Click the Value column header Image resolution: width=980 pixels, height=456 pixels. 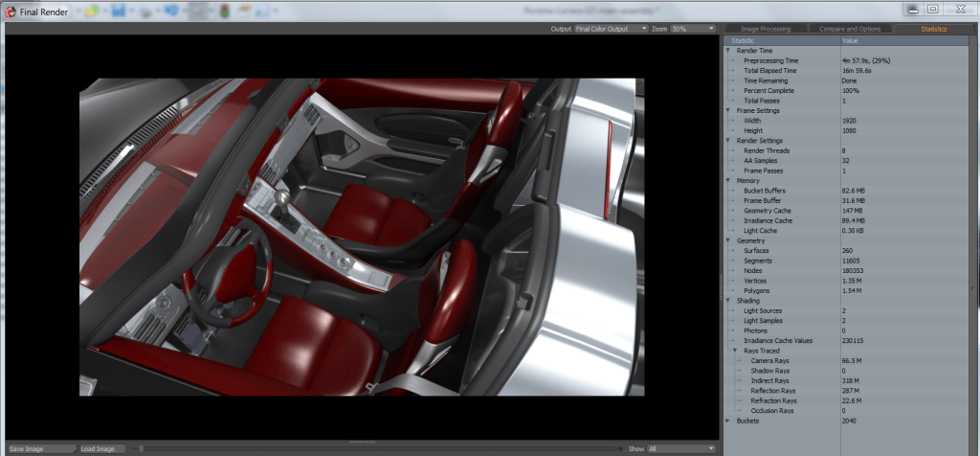[850, 41]
